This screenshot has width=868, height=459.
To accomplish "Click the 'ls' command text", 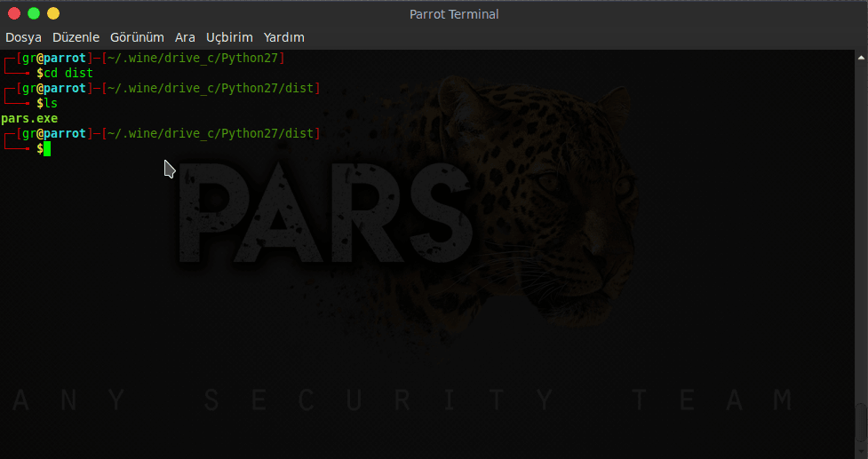I will point(51,103).
